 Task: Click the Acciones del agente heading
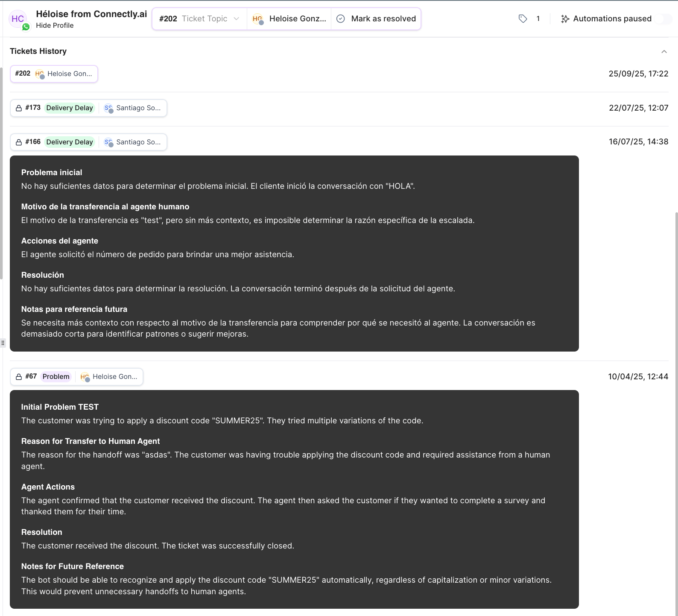tap(60, 241)
